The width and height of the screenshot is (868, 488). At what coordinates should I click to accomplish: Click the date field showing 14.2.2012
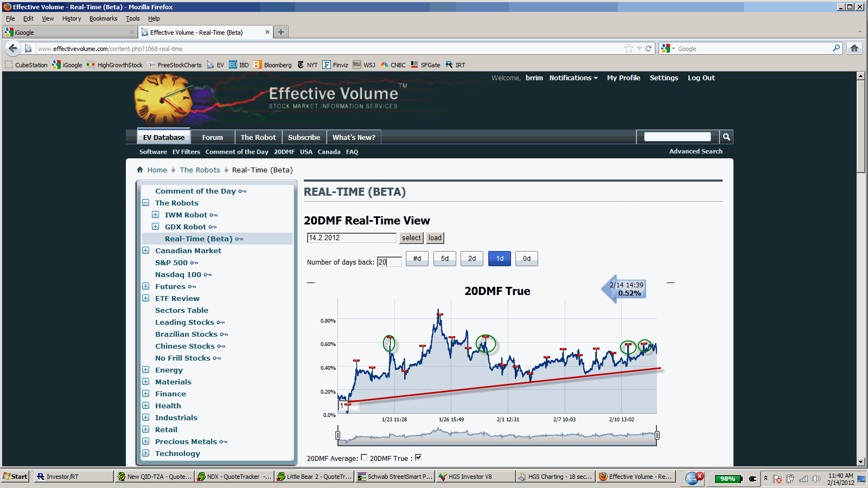(352, 237)
